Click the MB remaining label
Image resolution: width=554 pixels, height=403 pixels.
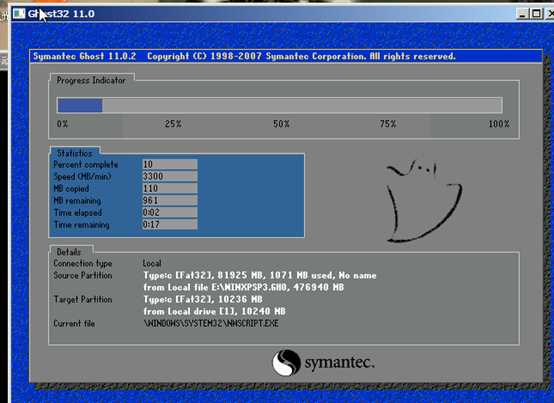pyautogui.click(x=77, y=201)
